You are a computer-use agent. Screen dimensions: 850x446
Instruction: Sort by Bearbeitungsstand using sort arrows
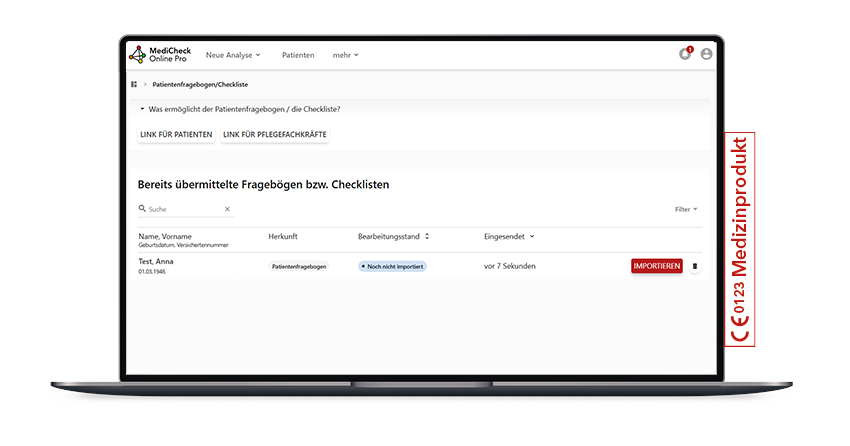click(x=427, y=237)
